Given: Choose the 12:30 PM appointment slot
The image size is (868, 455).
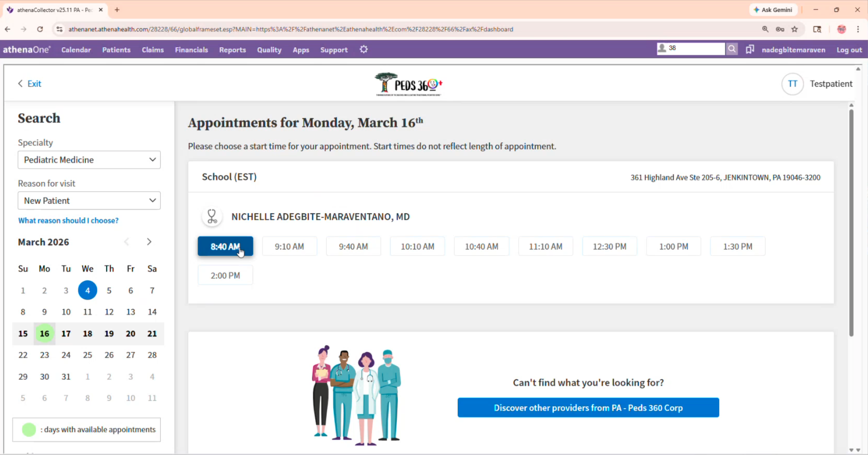Looking at the screenshot, I should pyautogui.click(x=609, y=246).
